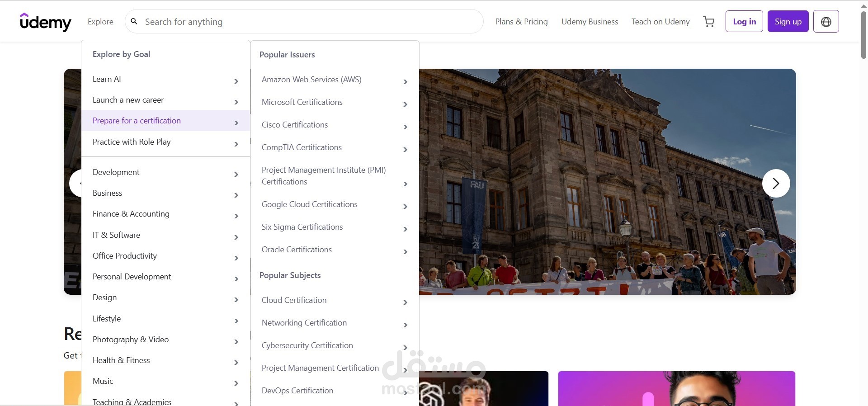Click chevron next to Oracle Certifications
868x406 pixels.
pos(405,252)
